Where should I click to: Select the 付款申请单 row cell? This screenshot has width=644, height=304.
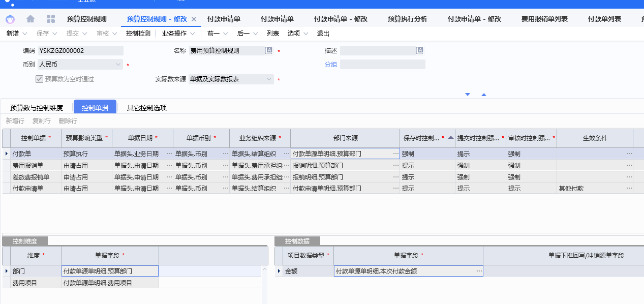click(x=36, y=189)
